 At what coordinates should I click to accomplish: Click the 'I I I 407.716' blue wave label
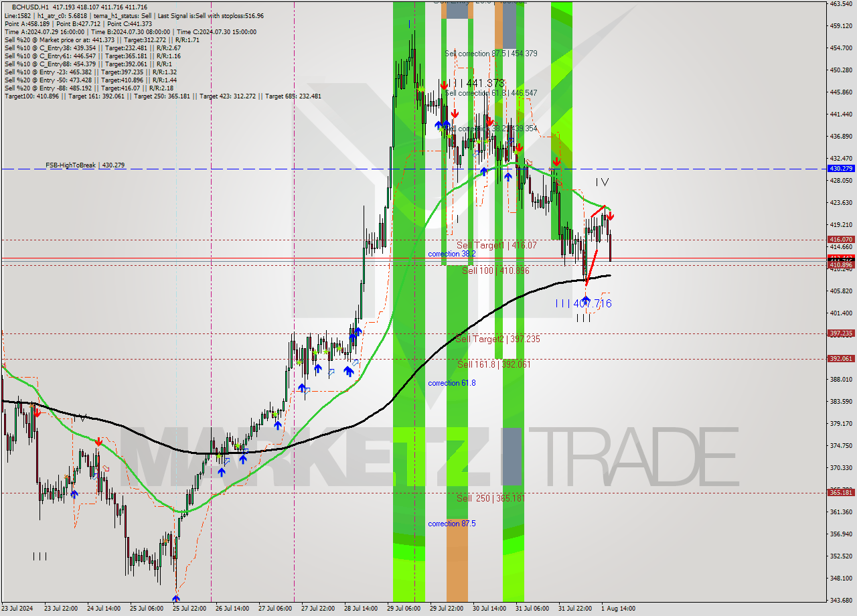pos(584,304)
